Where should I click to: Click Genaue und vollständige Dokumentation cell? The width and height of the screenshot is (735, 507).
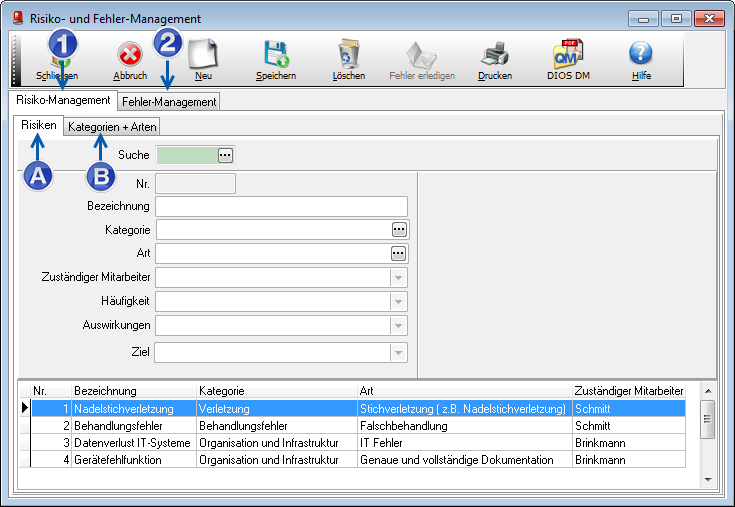click(465, 460)
